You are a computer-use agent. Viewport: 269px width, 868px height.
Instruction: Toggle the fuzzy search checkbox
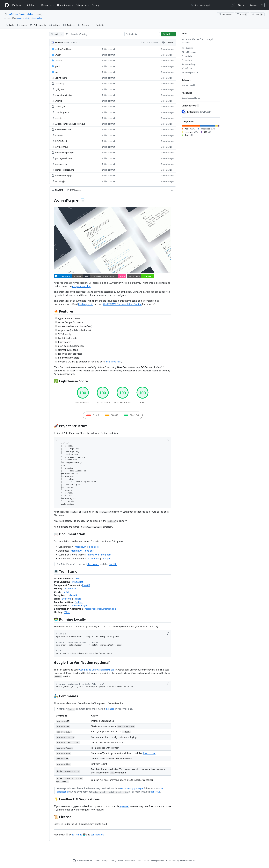tap(56, 342)
